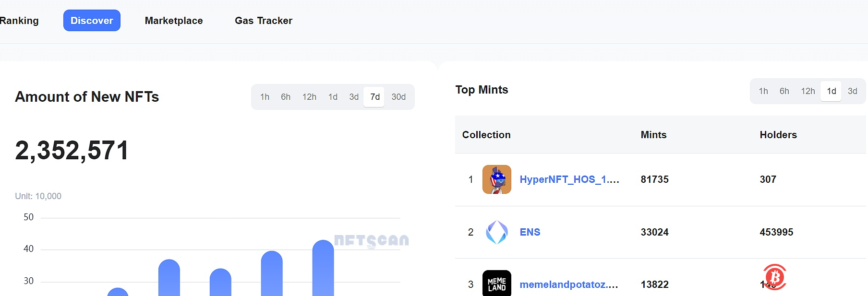Click the Mints column header
This screenshot has width=868, height=296.
pos(653,135)
